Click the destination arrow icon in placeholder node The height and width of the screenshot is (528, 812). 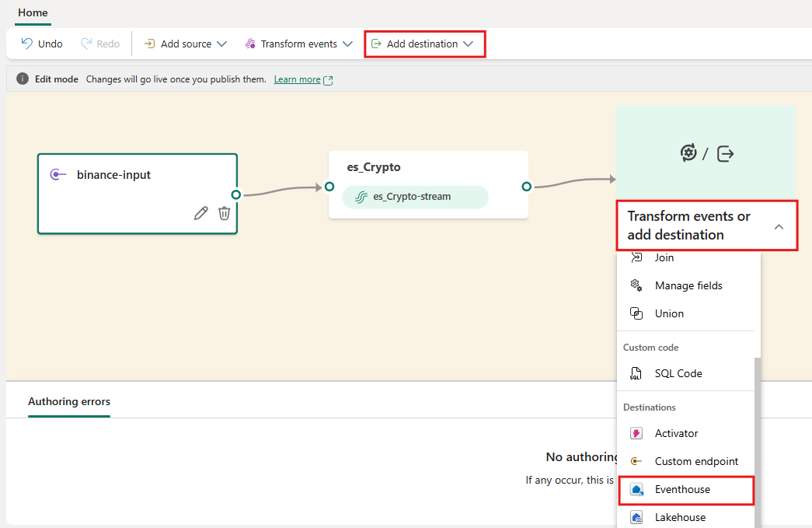coord(725,154)
